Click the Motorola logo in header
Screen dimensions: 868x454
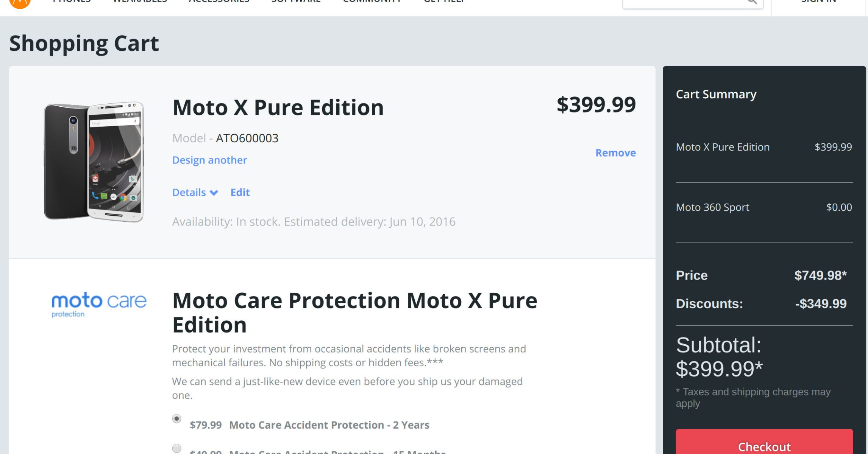(x=20, y=3)
